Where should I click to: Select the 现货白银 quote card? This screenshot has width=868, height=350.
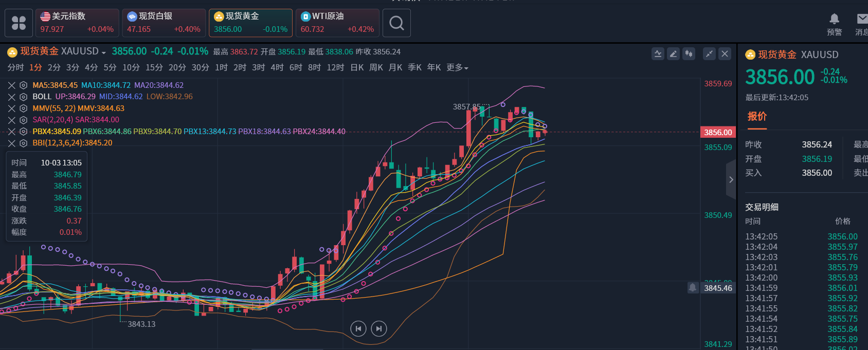pos(164,23)
